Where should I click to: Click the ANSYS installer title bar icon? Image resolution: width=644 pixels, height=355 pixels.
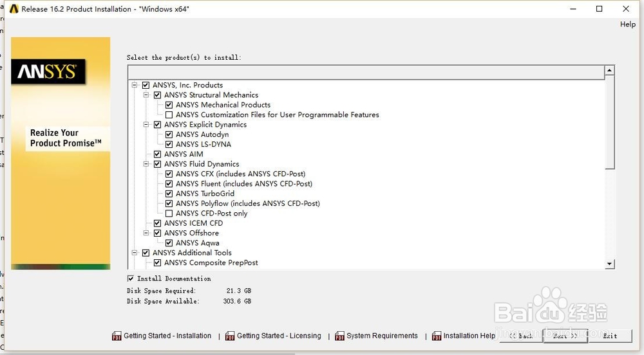pyautogui.click(x=14, y=8)
